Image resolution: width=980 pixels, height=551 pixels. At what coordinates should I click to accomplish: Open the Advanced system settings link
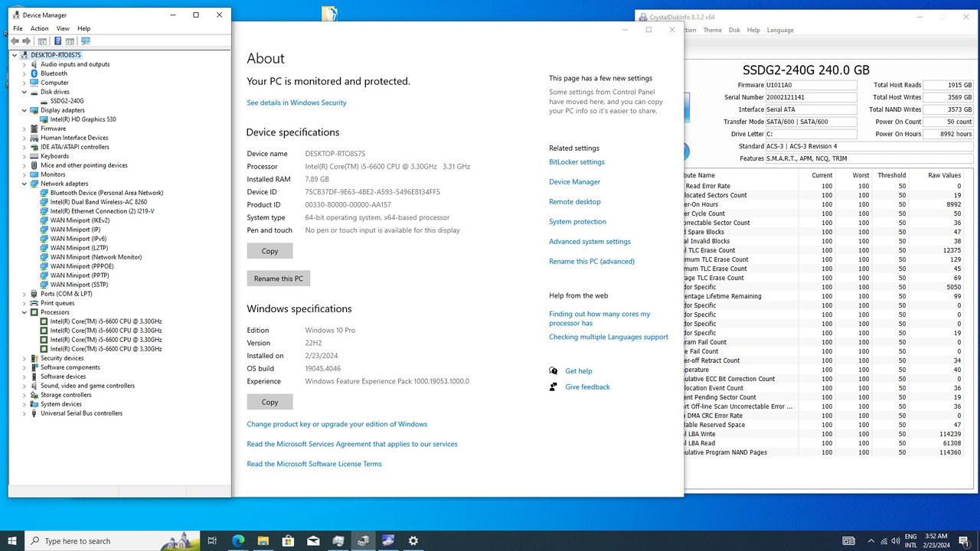(x=590, y=241)
